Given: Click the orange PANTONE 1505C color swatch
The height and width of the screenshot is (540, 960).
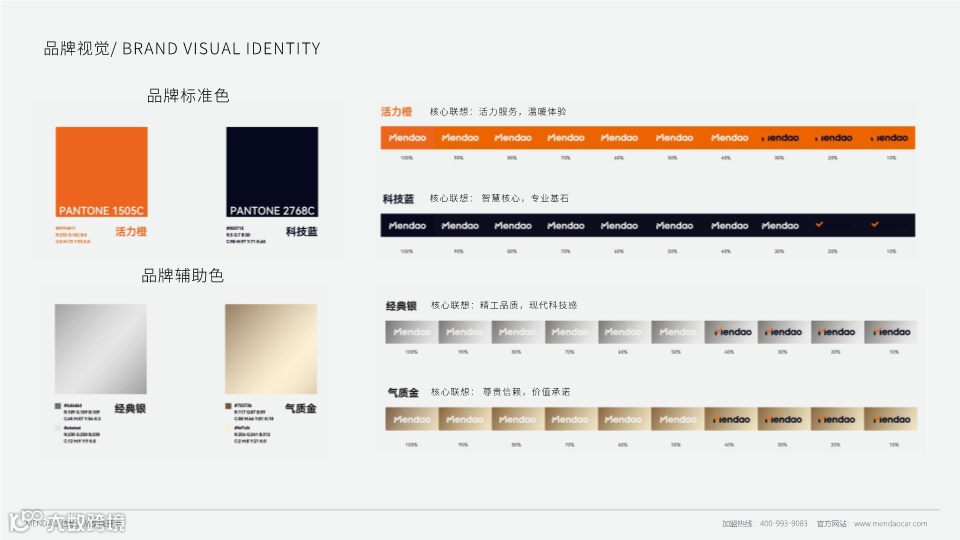Looking at the screenshot, I should click(101, 172).
